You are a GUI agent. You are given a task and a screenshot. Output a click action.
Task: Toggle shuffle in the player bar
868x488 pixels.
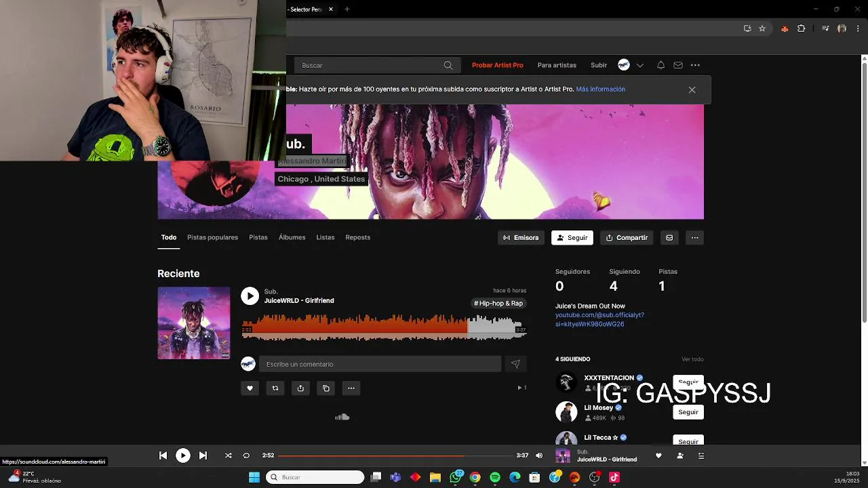(x=228, y=455)
